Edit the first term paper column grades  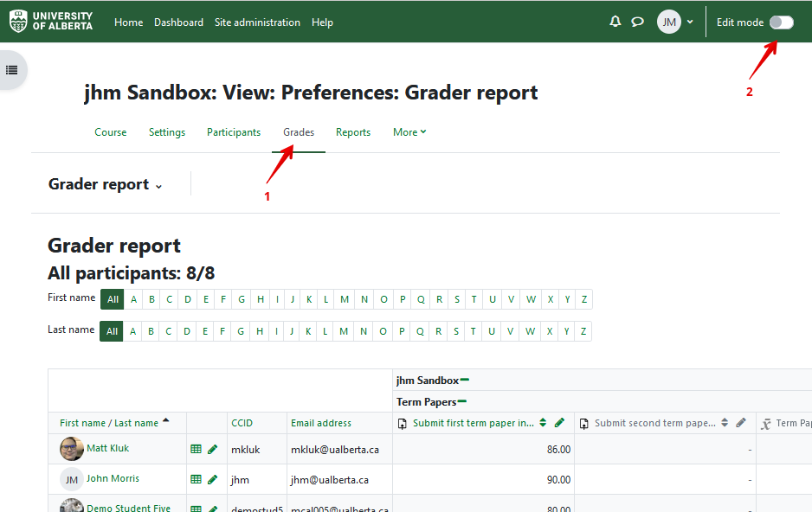pyautogui.click(x=559, y=423)
